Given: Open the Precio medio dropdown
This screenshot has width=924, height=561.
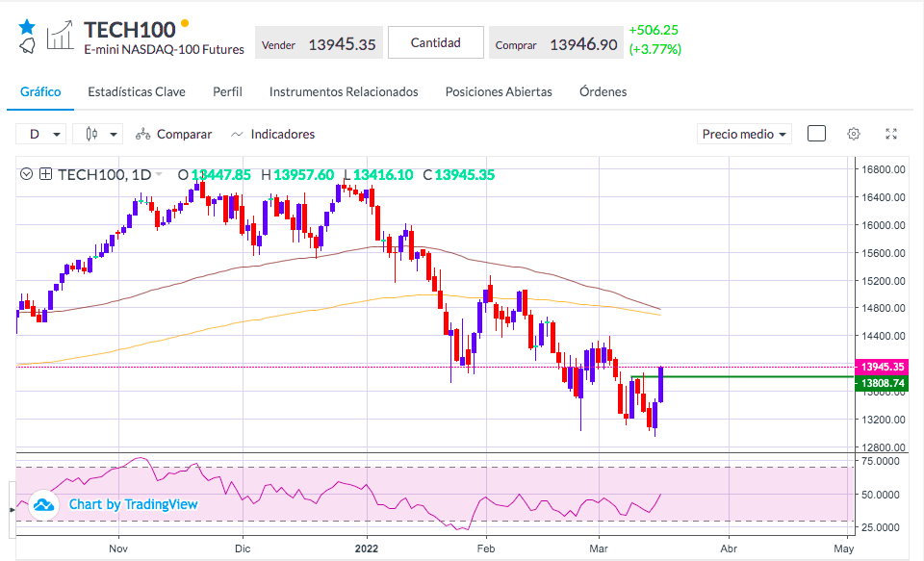Looking at the screenshot, I should pyautogui.click(x=744, y=135).
